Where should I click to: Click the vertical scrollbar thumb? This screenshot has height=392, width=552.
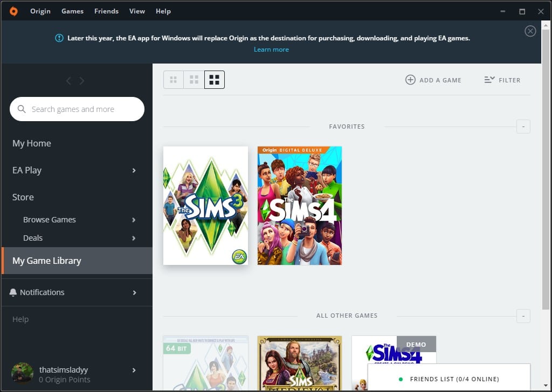point(546,169)
